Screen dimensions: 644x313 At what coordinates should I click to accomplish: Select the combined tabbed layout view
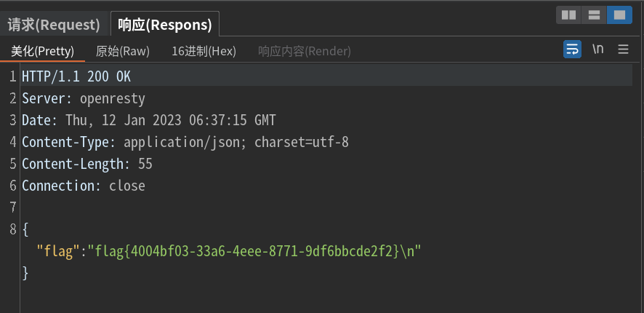pyautogui.click(x=619, y=15)
